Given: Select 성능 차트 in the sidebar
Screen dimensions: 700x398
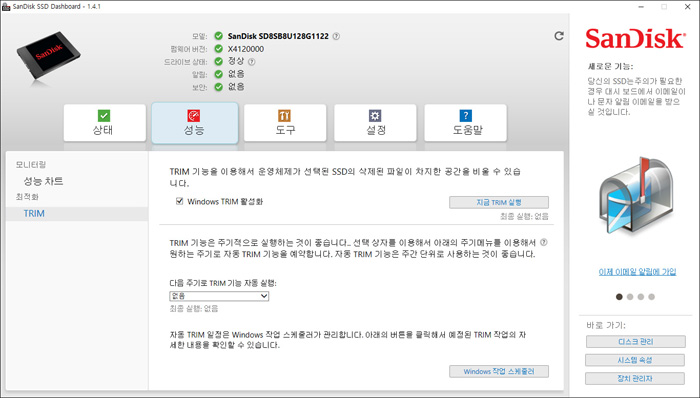Looking at the screenshot, I should (43, 181).
